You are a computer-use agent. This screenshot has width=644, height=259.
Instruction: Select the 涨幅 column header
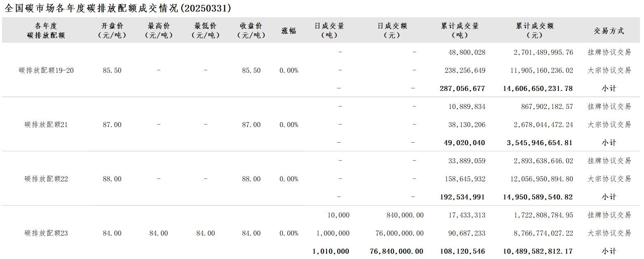pyautogui.click(x=289, y=30)
